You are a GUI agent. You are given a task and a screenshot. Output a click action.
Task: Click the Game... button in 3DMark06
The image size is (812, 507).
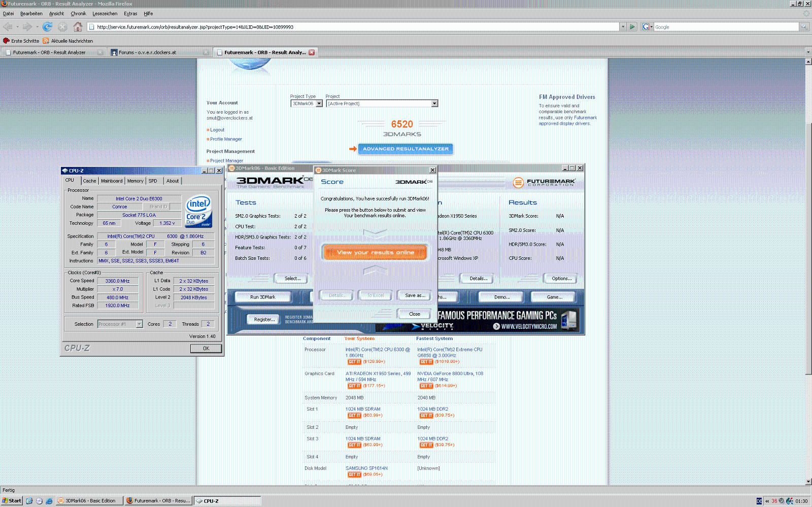554,297
